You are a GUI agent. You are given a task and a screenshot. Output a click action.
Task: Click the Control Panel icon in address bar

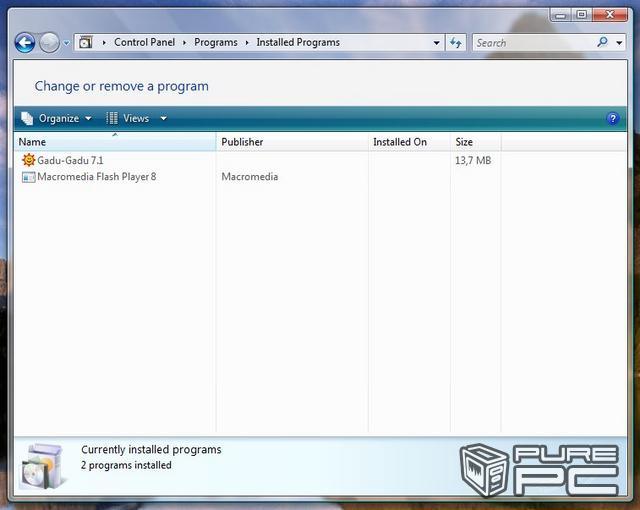coord(85,42)
